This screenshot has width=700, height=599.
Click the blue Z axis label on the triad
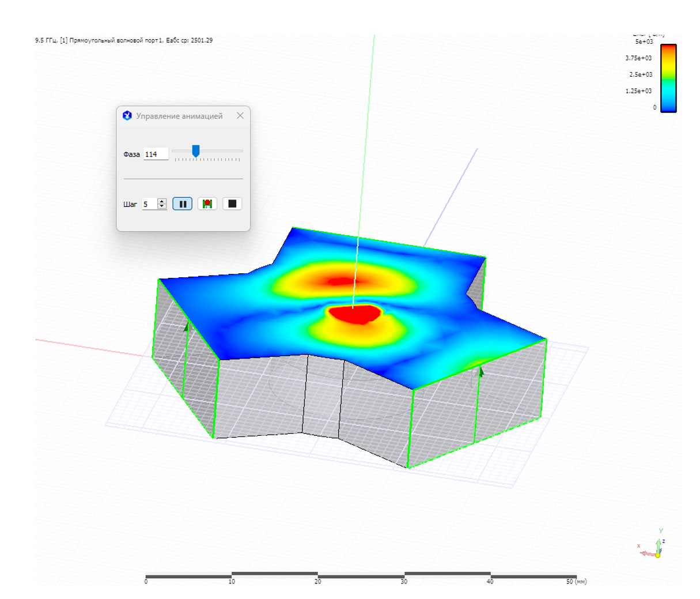(x=664, y=541)
